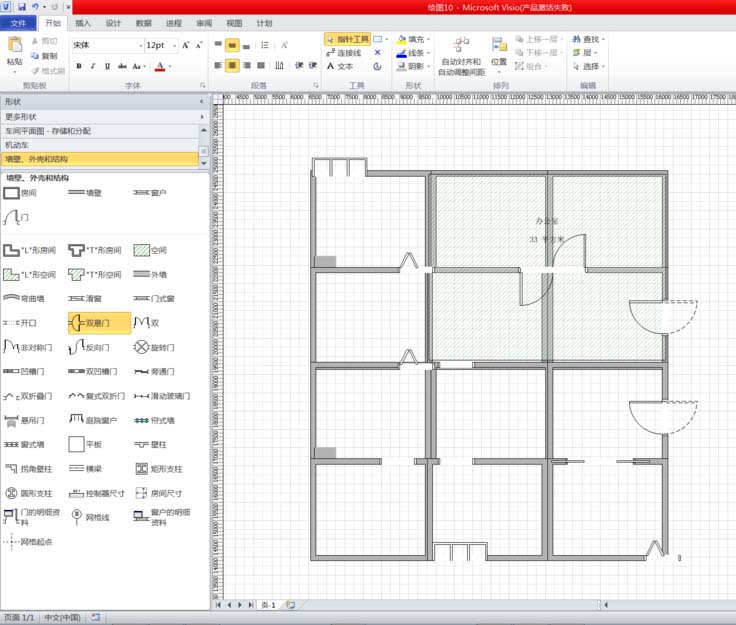Click the 复制 Copy button
736x625 pixels.
(44, 56)
